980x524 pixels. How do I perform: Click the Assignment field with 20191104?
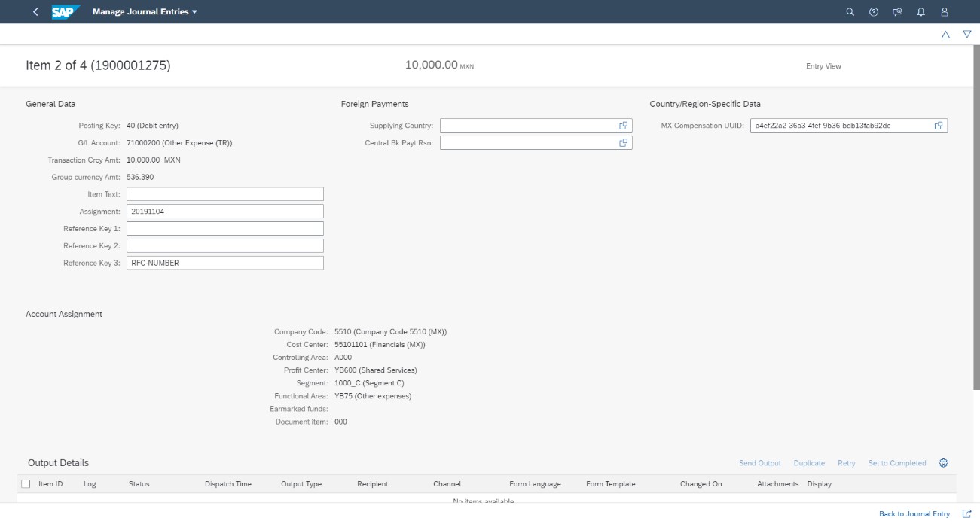224,212
